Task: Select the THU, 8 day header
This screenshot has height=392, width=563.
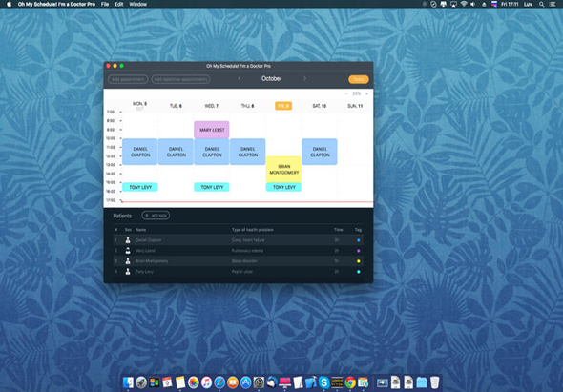Action: point(247,106)
